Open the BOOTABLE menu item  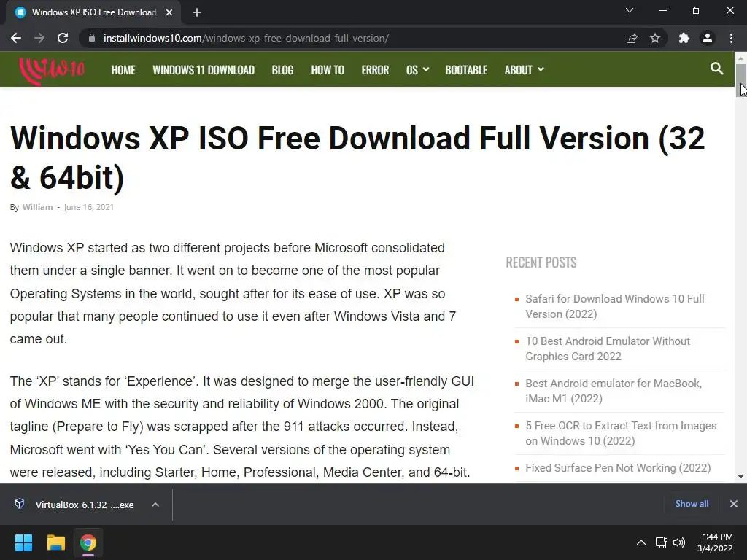point(466,70)
